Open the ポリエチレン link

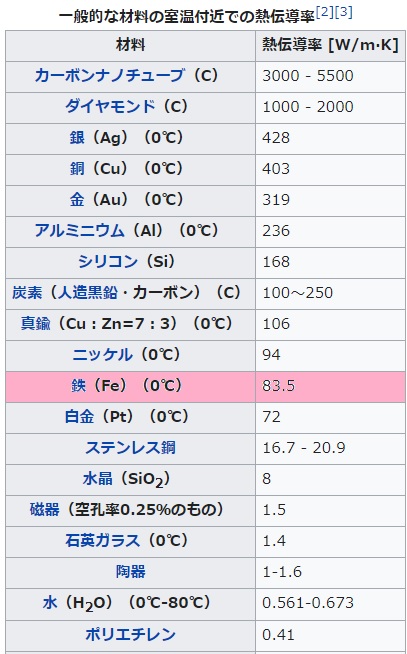pos(131,634)
